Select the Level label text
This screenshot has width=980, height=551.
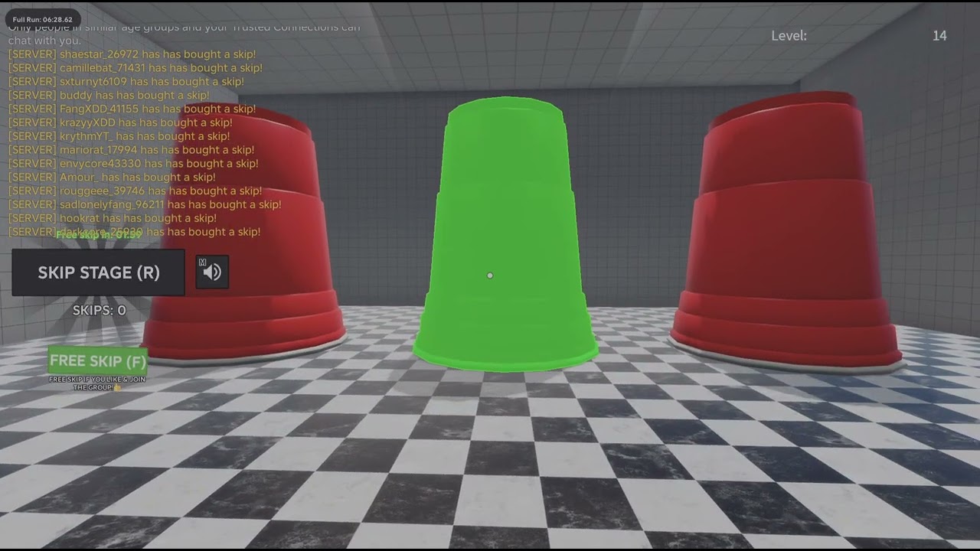coord(789,36)
